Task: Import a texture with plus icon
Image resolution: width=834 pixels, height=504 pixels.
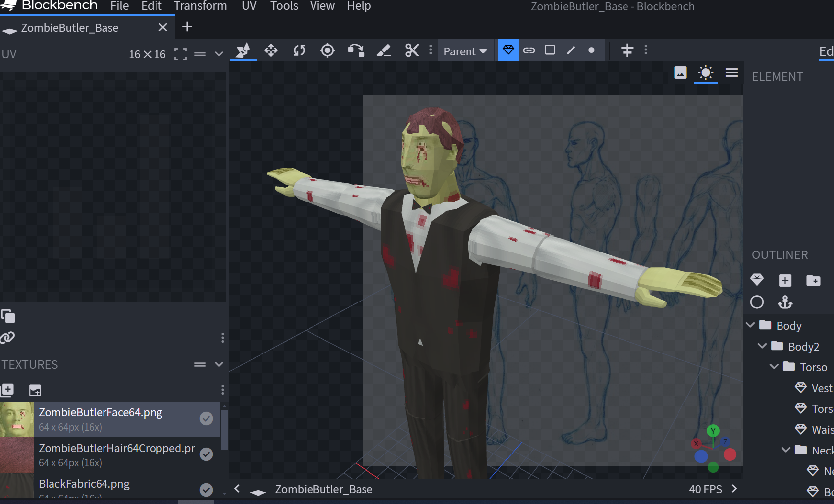Action: [7, 390]
